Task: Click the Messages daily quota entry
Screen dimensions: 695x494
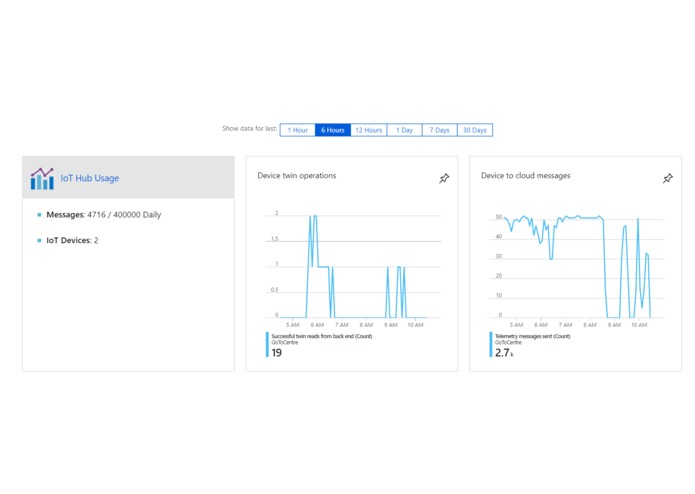Action: coord(104,214)
